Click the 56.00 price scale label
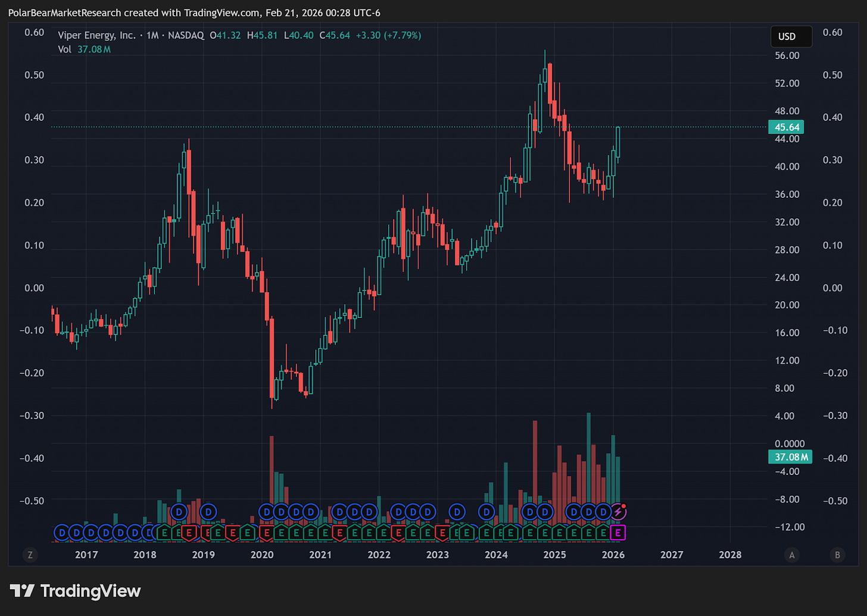This screenshot has width=867, height=616. coord(787,55)
